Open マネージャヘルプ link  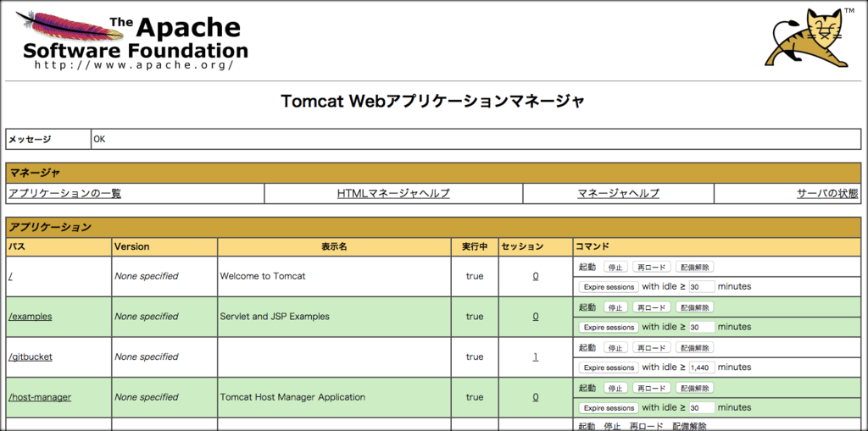point(618,194)
